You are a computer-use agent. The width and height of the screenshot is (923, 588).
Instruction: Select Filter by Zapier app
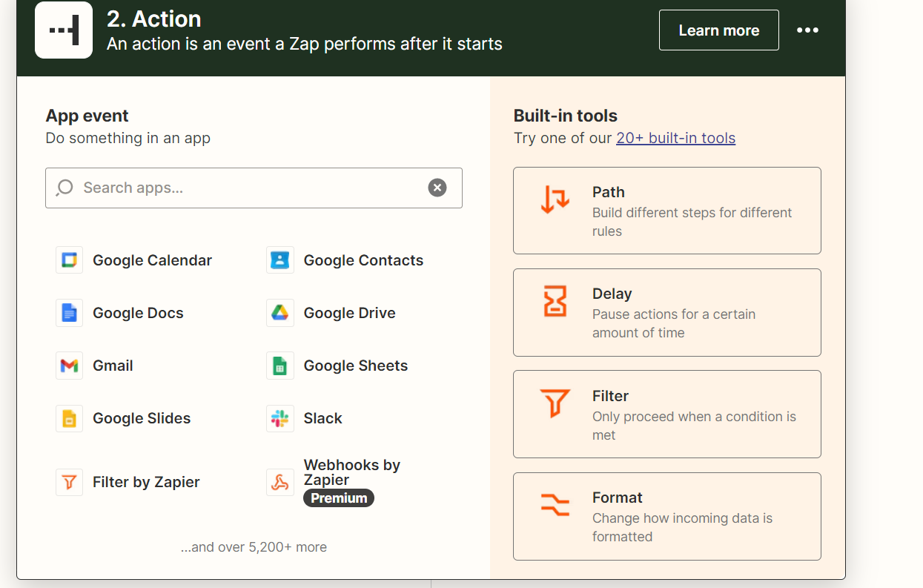[x=145, y=481]
